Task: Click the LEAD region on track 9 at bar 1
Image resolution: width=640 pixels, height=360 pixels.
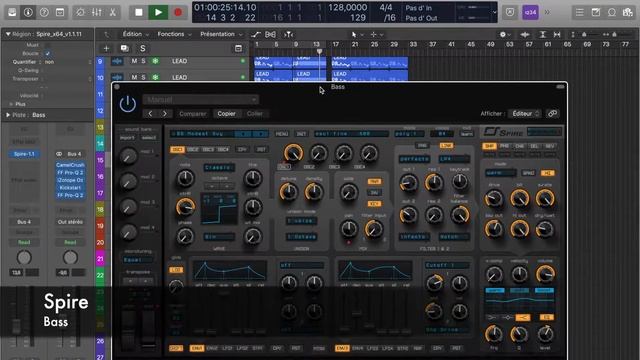Action: click(x=273, y=62)
